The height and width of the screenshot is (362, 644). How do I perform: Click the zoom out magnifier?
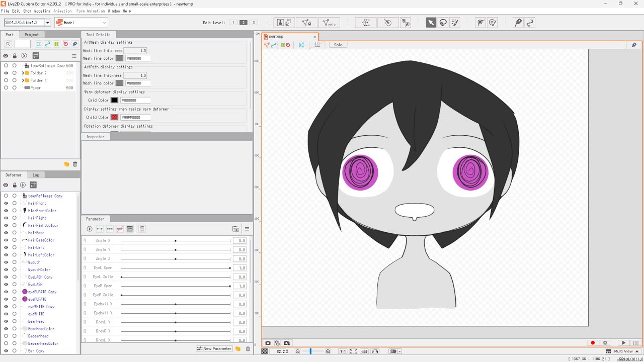(x=298, y=351)
